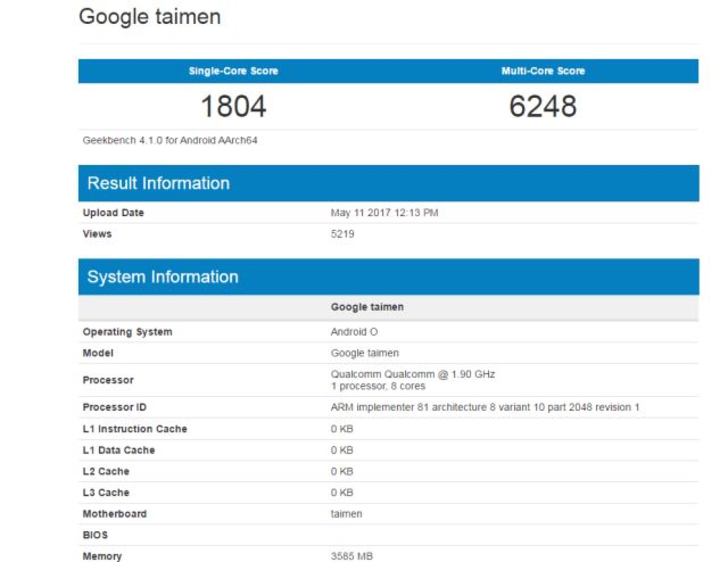
Task: Click the ARM implementer processor ID text
Action: pos(485,407)
